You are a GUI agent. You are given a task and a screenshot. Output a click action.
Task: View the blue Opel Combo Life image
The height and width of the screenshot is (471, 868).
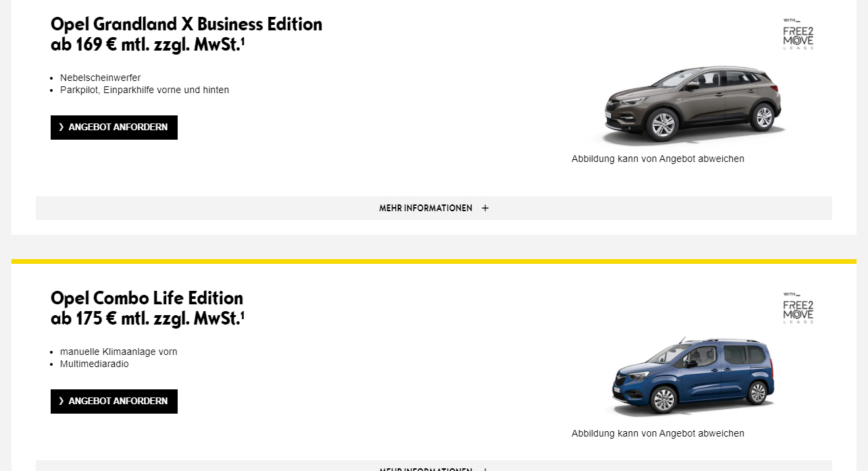tap(692, 377)
